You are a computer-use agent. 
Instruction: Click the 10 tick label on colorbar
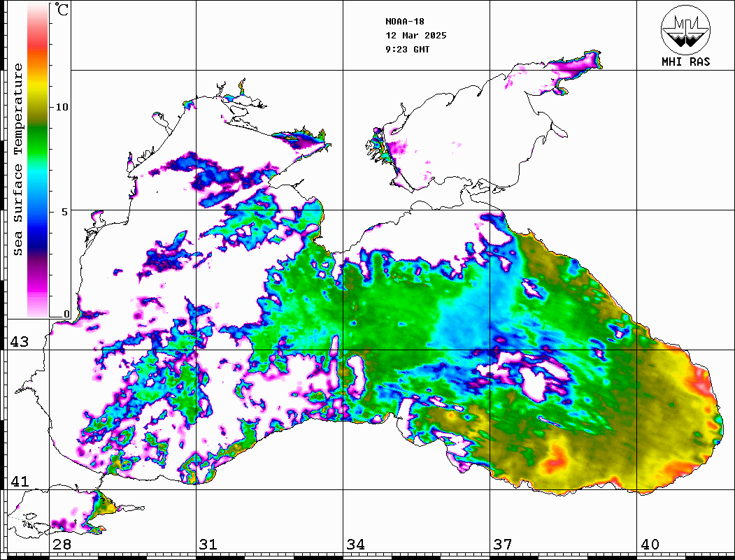tap(62, 107)
